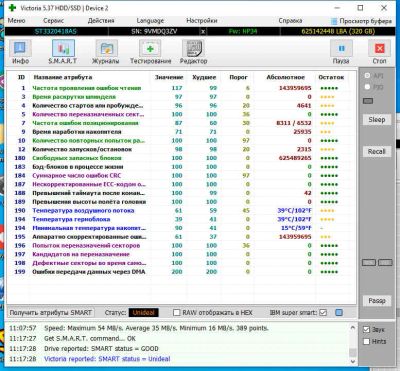Open the Настройки menu
The width and height of the screenshot is (400, 371).
point(202,21)
